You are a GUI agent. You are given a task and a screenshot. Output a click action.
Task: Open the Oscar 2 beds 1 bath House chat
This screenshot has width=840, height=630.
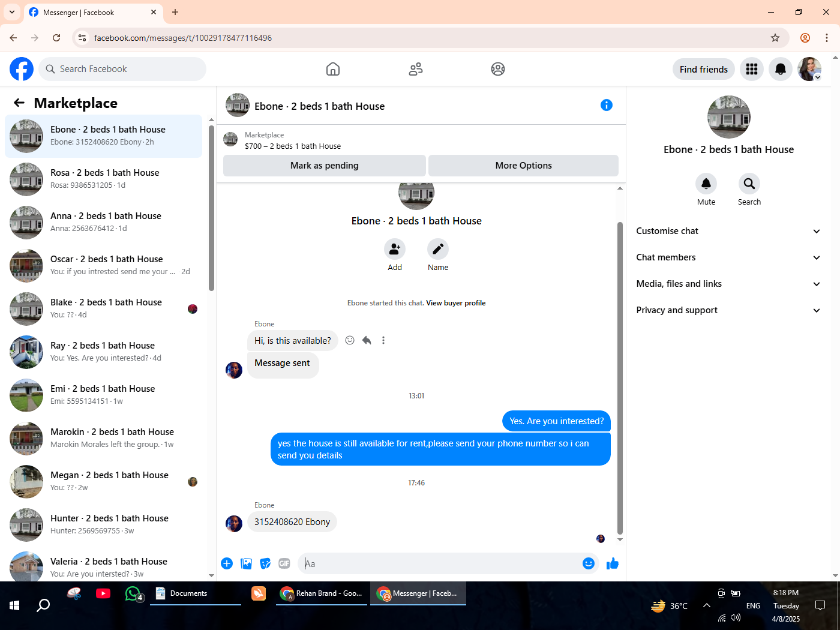pos(104,265)
